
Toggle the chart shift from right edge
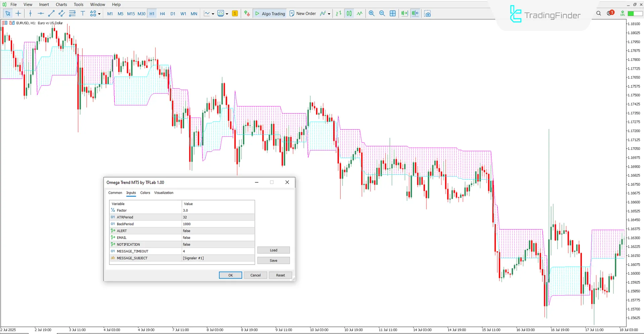[x=415, y=13]
